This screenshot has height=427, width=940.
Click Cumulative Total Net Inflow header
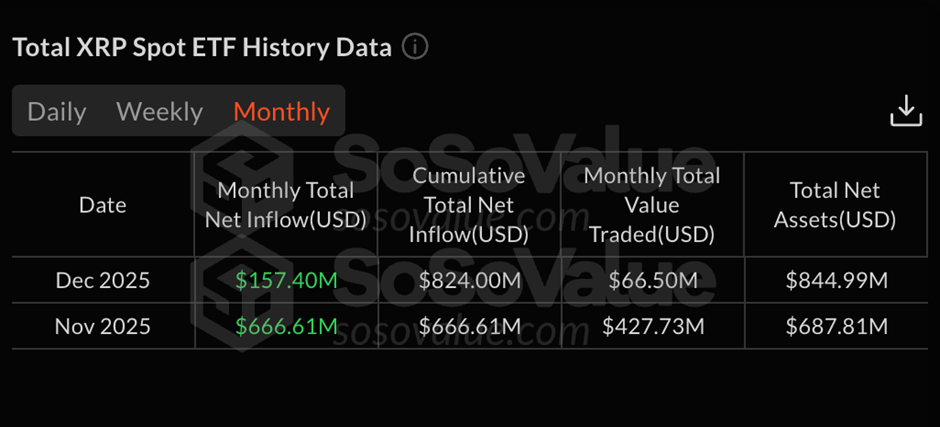[469, 205]
